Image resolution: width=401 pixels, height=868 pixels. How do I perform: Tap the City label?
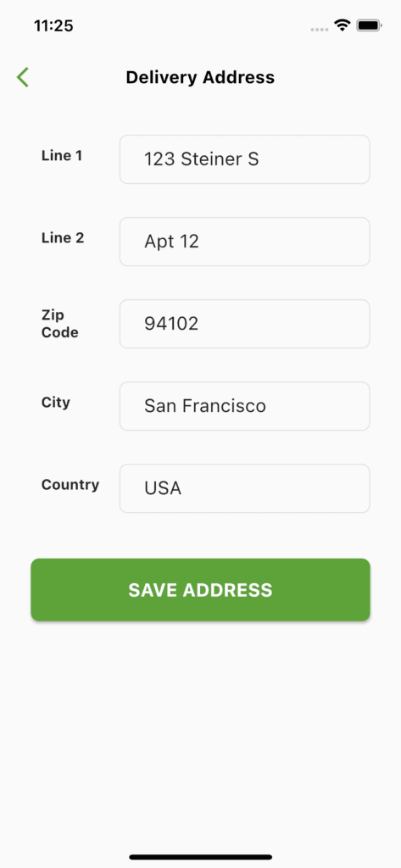[x=56, y=403]
